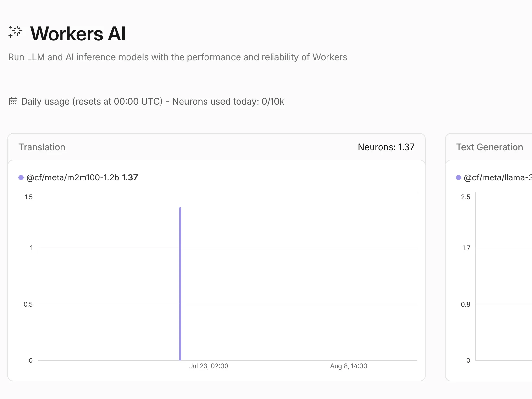Click the purple legend dot in Text Generation card
This screenshot has width=532, height=399.
[x=459, y=177]
